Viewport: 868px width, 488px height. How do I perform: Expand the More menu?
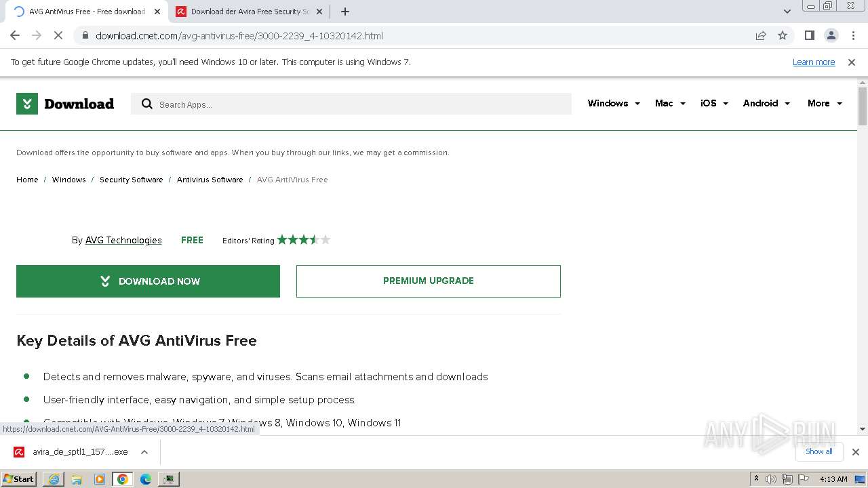point(825,103)
